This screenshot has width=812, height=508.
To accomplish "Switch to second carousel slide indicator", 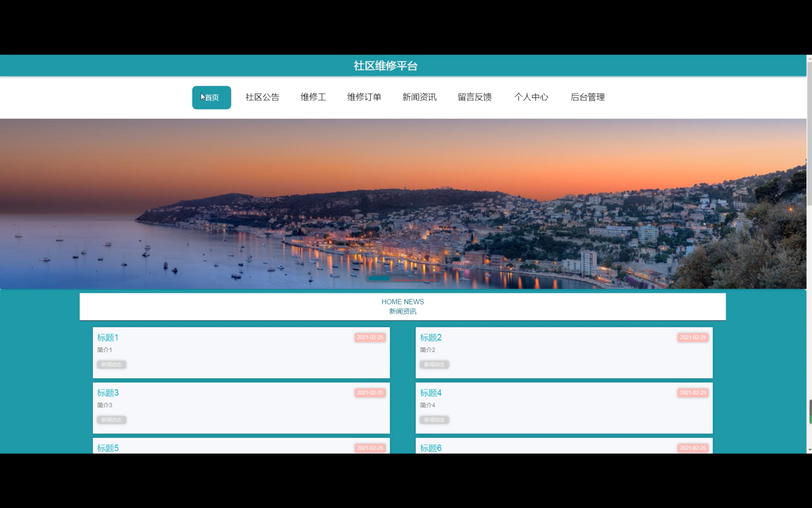I will tap(403, 279).
